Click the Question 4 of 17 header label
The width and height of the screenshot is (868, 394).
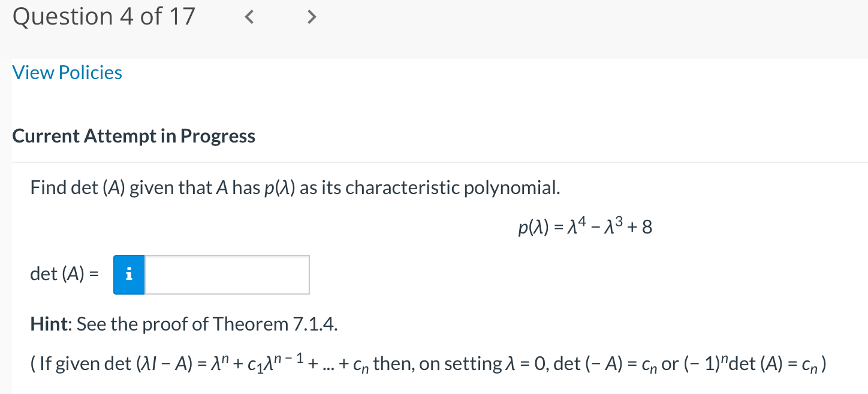coord(103,16)
